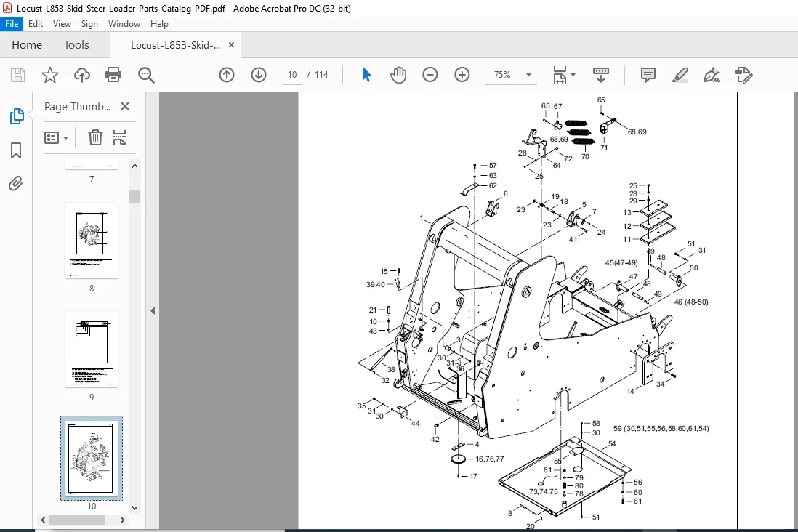
Task: Print the document
Action: pyautogui.click(x=113, y=75)
